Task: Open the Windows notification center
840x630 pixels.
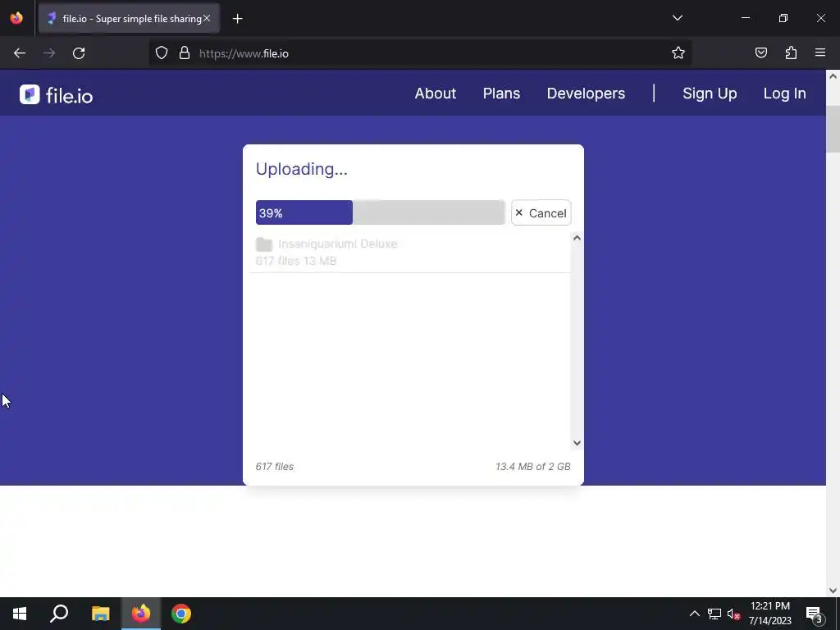Action: coord(815,614)
